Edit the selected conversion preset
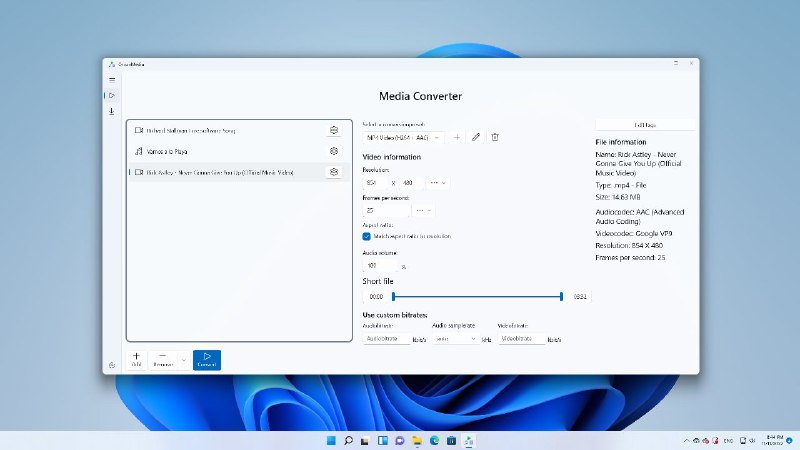This screenshot has width=800, height=450. tap(476, 137)
